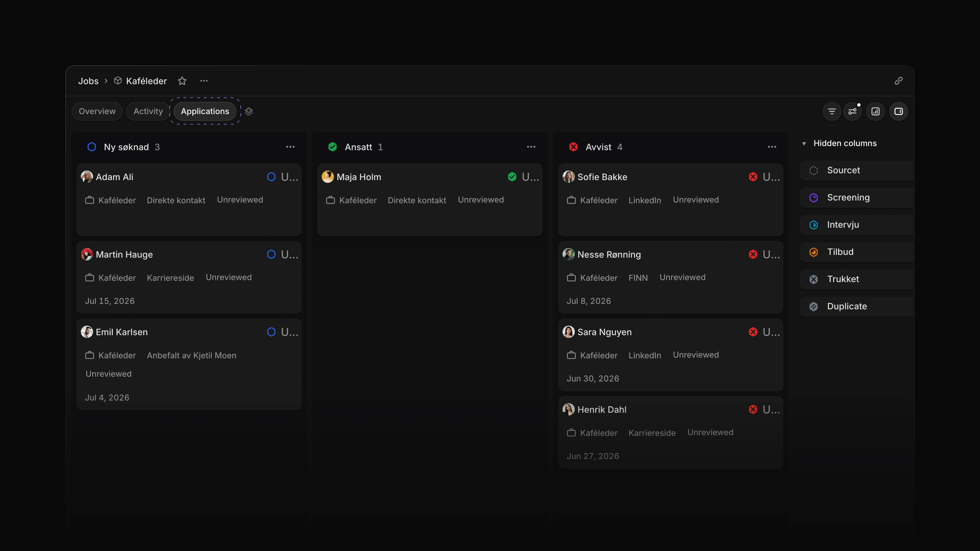Show the hidden Duplicate column
Screen dimensions: 980x551
[x=857, y=306]
